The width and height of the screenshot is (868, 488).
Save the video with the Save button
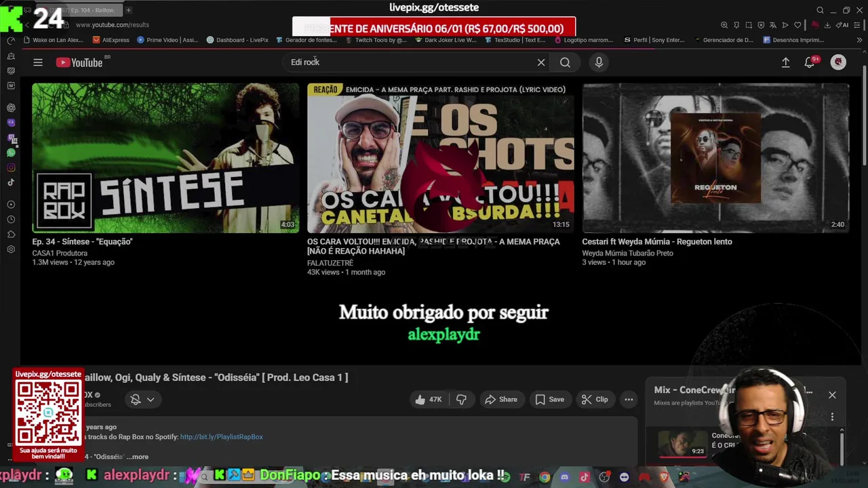[550, 399]
